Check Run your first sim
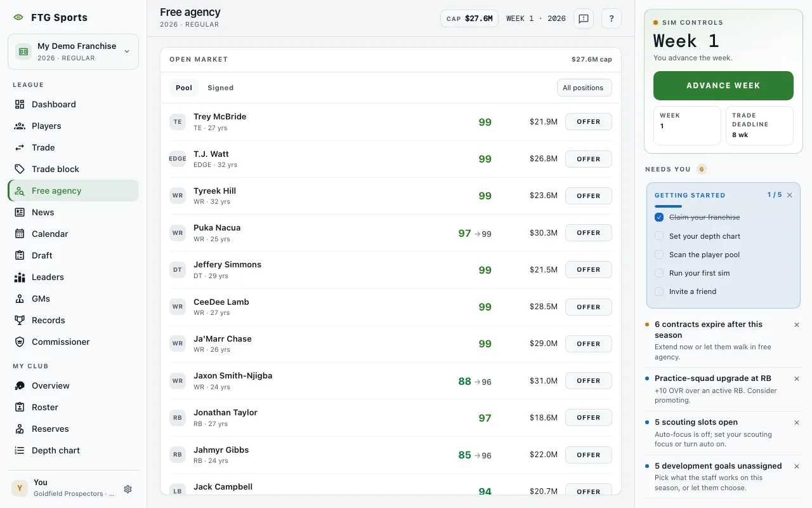This screenshot has width=812, height=508. click(x=659, y=273)
